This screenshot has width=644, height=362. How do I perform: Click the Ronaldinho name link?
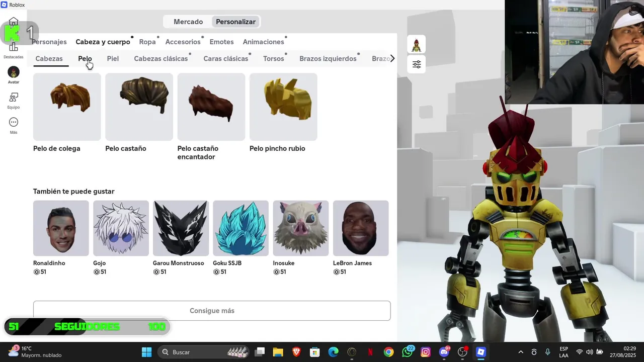click(49, 263)
